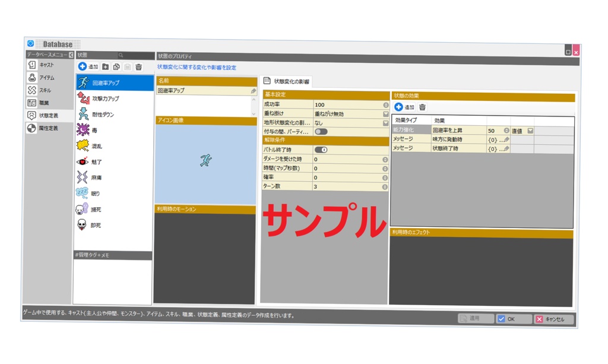Image resolution: width=608 pixels, height=364 pixels.
Task: Select the 瀕死 state
Action: pyautogui.click(x=114, y=210)
